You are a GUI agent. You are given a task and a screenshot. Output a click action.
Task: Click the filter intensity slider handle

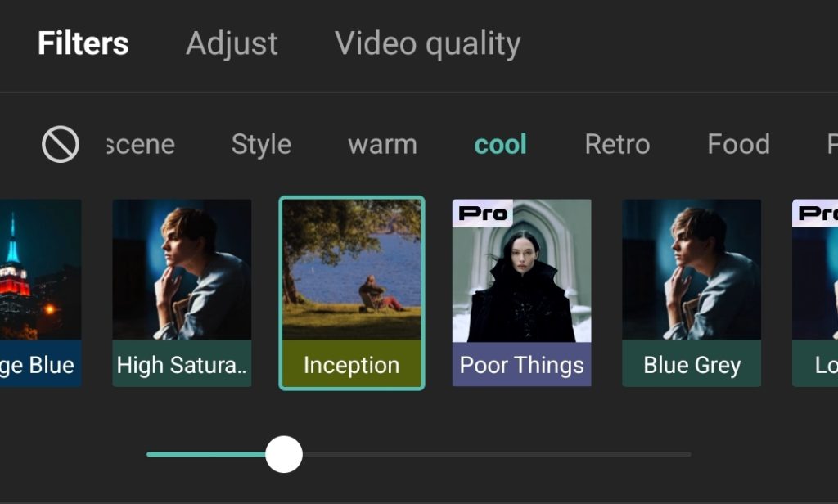pyautogui.click(x=284, y=454)
